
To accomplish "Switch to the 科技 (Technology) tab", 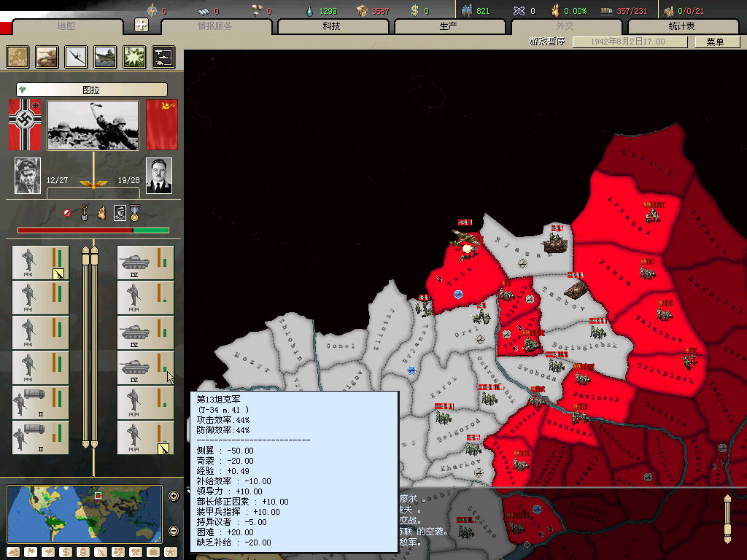I will [x=331, y=26].
